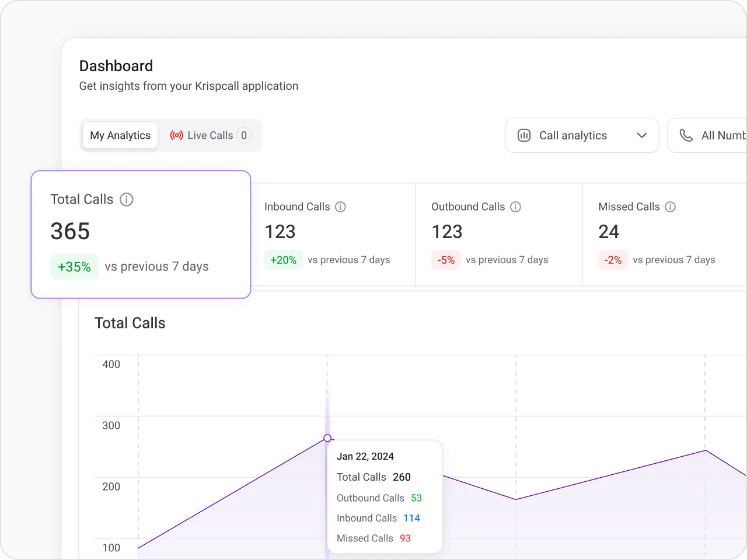747x560 pixels.
Task: Click the Jan 22, 2024 tooltip date
Action: click(365, 457)
